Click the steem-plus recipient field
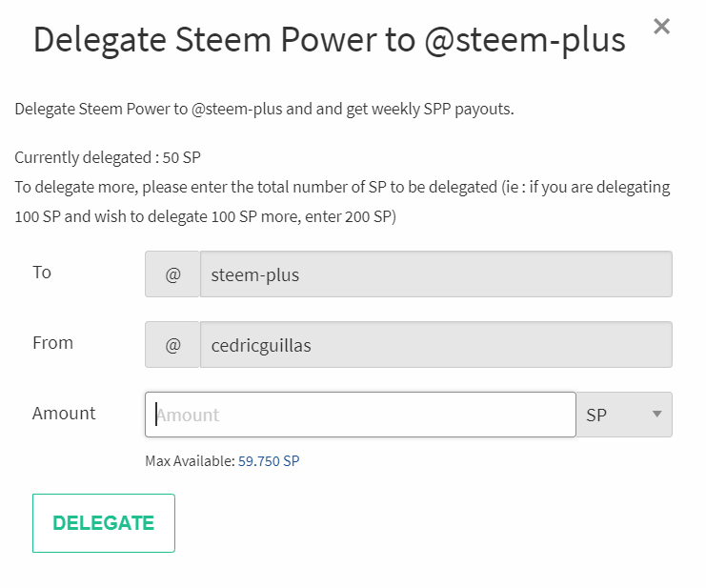 coord(435,274)
